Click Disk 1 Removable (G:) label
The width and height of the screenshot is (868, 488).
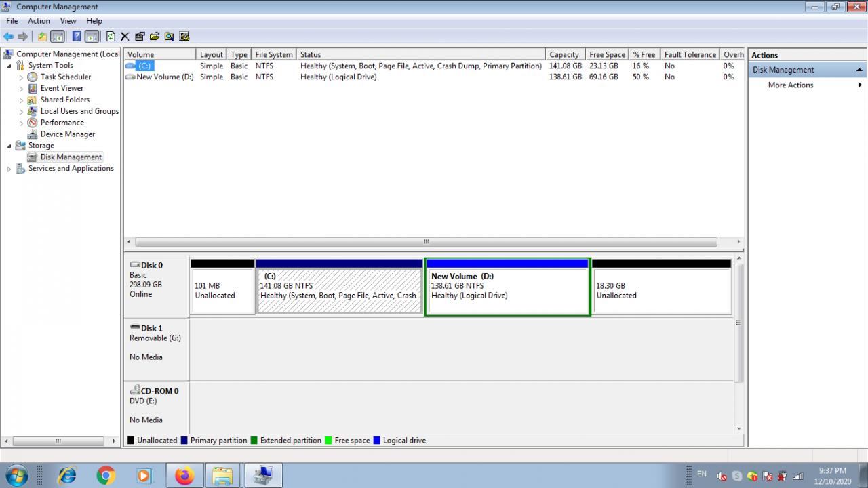pyautogui.click(x=157, y=349)
